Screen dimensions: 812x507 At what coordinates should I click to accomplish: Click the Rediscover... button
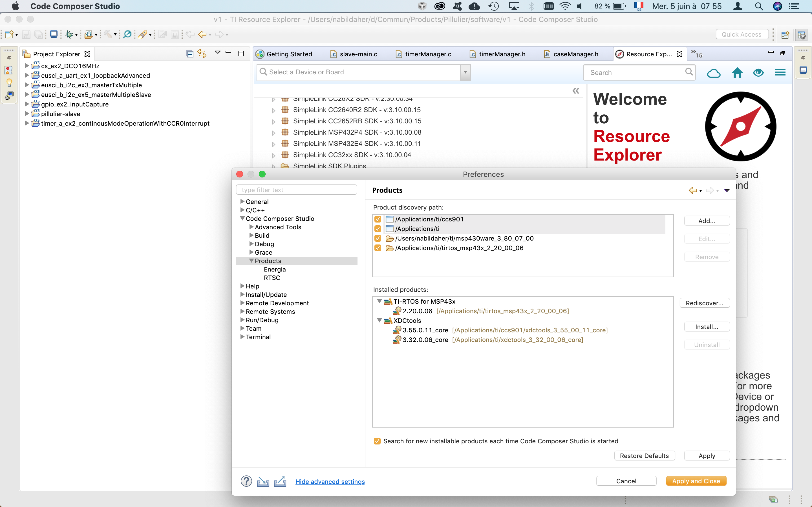tap(704, 303)
